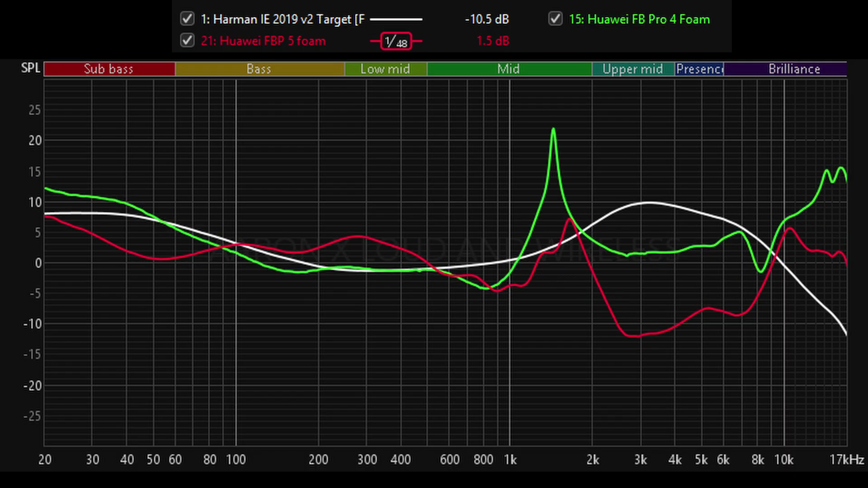Click the white Harman target line sample
This screenshot has height=488, width=868.
(396, 19)
